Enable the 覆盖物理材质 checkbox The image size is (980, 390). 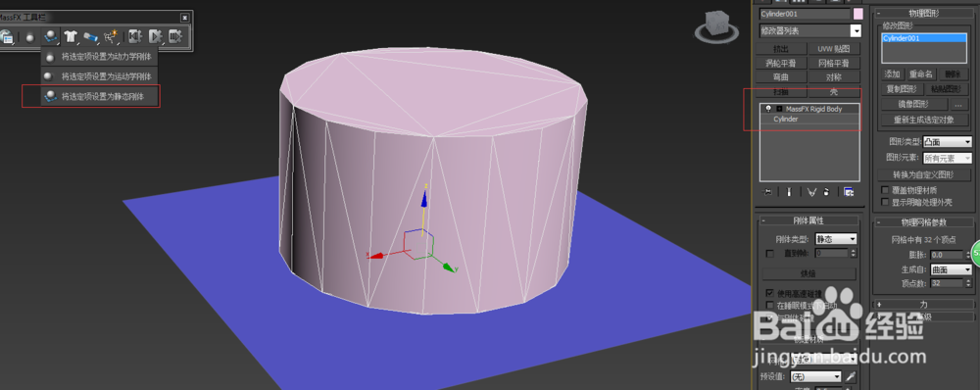coord(884,190)
